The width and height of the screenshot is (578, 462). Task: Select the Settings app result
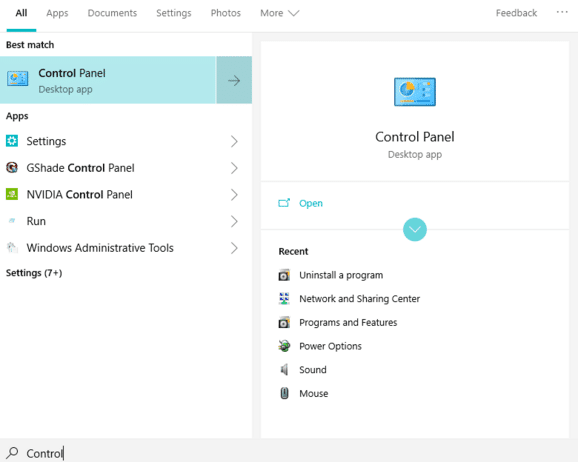click(x=126, y=141)
